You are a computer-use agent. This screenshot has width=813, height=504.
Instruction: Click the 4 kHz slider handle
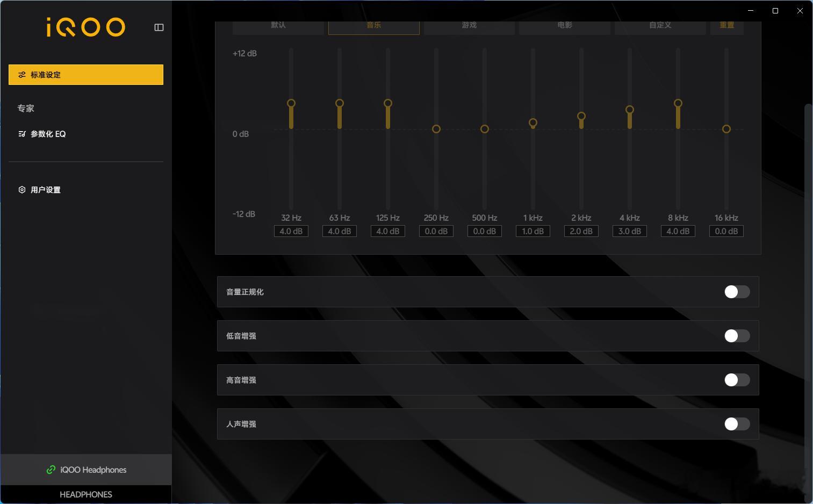pyautogui.click(x=630, y=110)
